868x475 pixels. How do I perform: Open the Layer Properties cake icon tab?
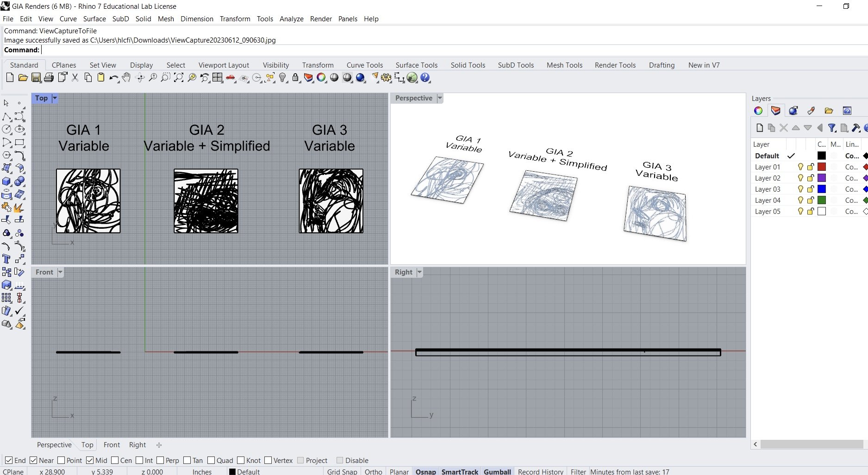point(775,111)
